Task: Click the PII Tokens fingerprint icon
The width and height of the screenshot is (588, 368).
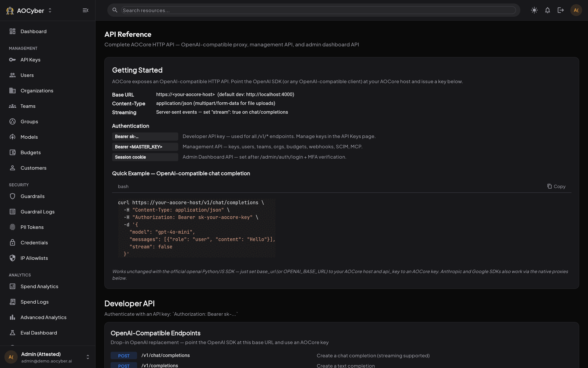Action: point(12,227)
